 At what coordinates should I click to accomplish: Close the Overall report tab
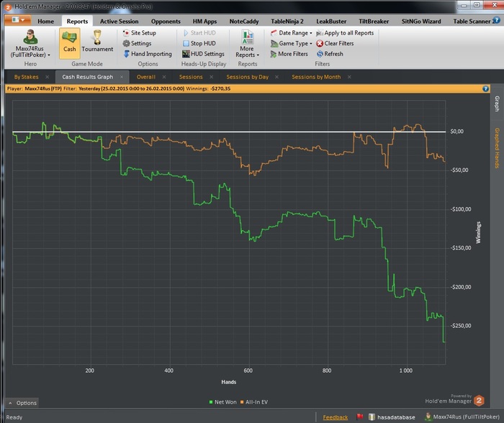[x=164, y=77]
